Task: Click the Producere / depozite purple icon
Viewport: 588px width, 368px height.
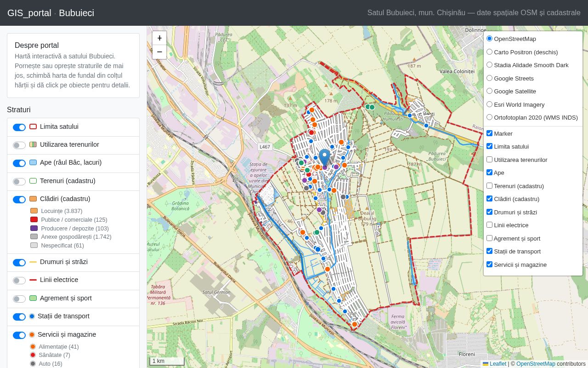Action: click(x=34, y=228)
